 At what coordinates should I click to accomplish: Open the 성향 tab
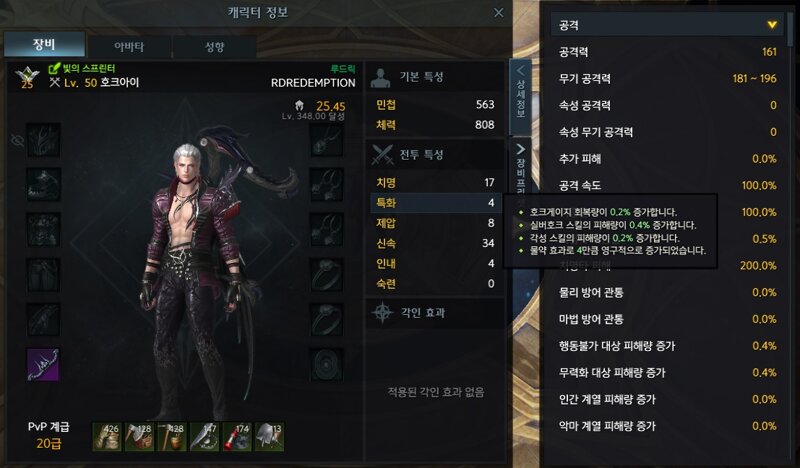coord(214,47)
